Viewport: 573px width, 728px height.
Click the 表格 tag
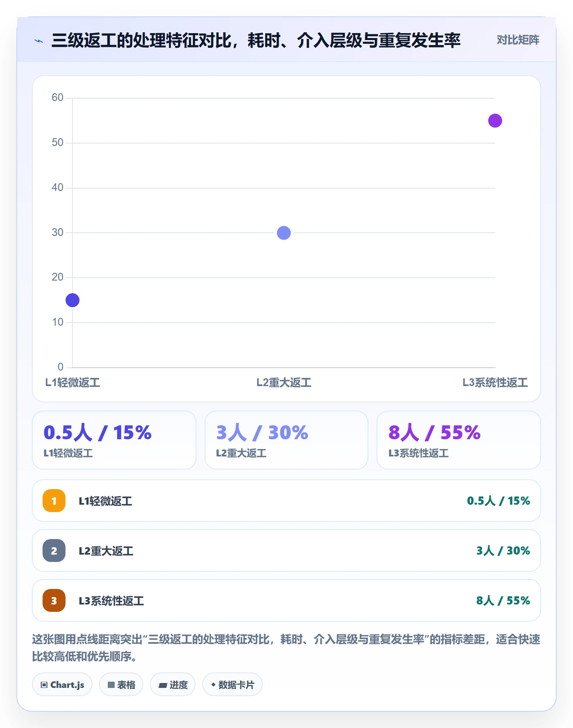point(121,685)
